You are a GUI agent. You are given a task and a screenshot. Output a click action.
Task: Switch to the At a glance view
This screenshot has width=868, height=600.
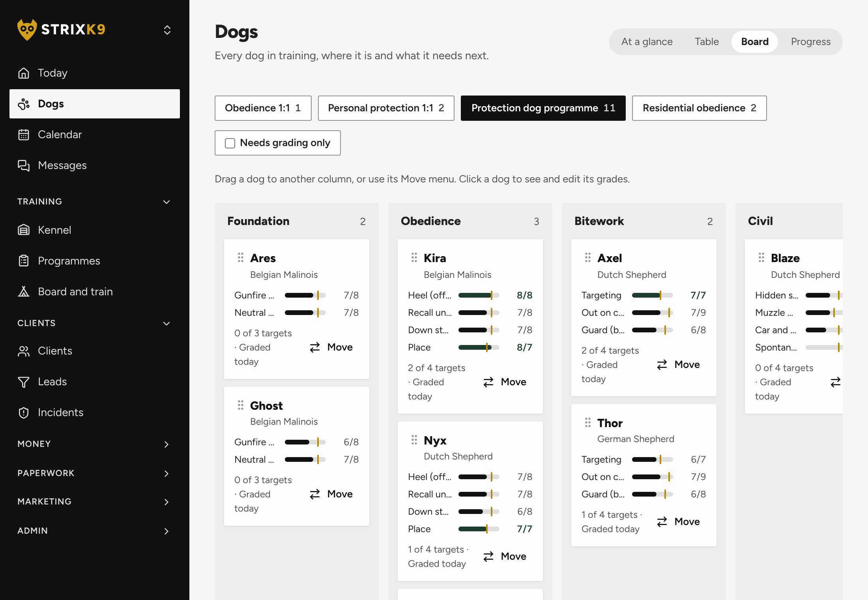tap(647, 42)
